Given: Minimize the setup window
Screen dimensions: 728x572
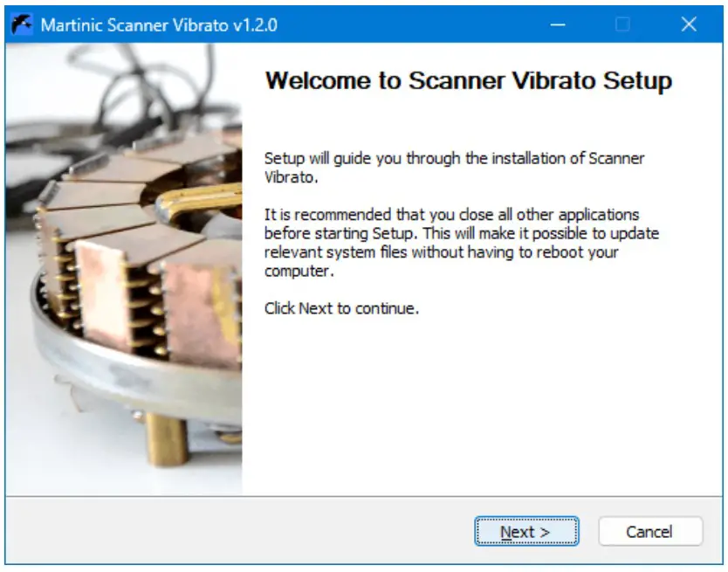Looking at the screenshot, I should click(558, 24).
